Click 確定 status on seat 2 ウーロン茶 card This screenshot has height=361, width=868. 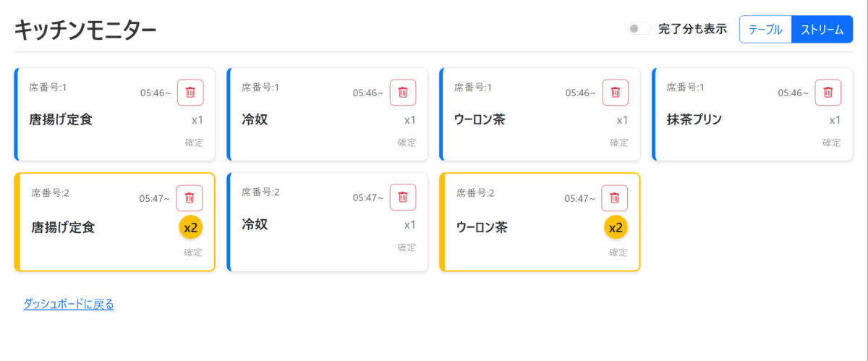coord(618,252)
